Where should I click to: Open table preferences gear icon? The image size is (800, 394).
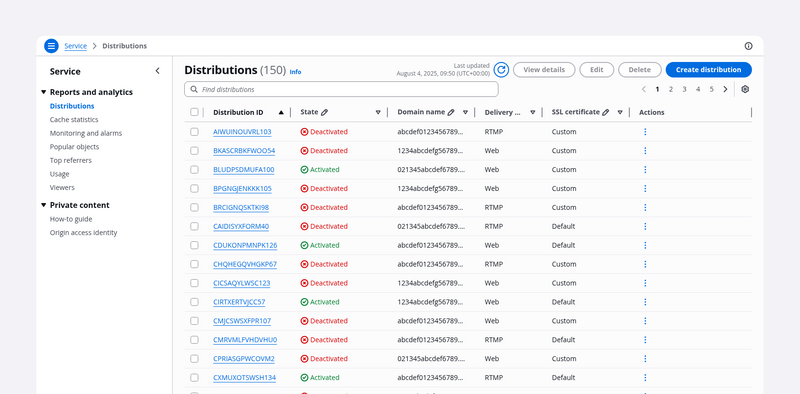point(745,89)
